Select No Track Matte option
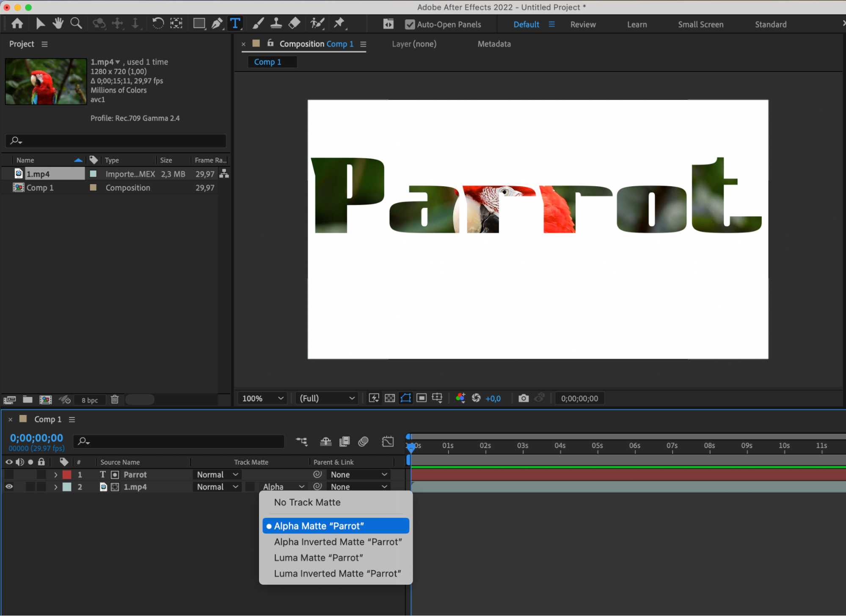This screenshot has height=616, width=846. coord(307,502)
